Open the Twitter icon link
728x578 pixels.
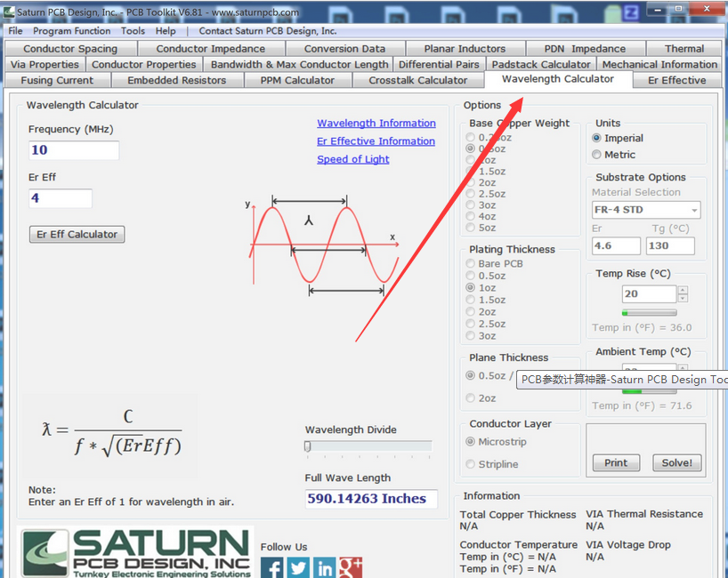pyautogui.click(x=299, y=567)
